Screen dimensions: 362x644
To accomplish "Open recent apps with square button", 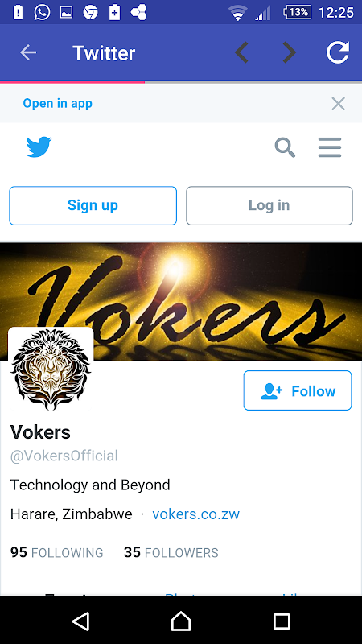I will [x=282, y=621].
